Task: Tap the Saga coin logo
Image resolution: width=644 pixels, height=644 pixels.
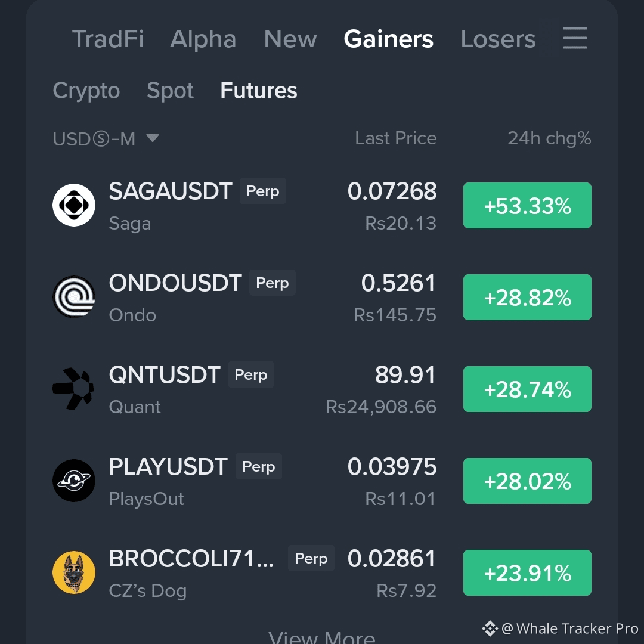Action: coord(74,205)
